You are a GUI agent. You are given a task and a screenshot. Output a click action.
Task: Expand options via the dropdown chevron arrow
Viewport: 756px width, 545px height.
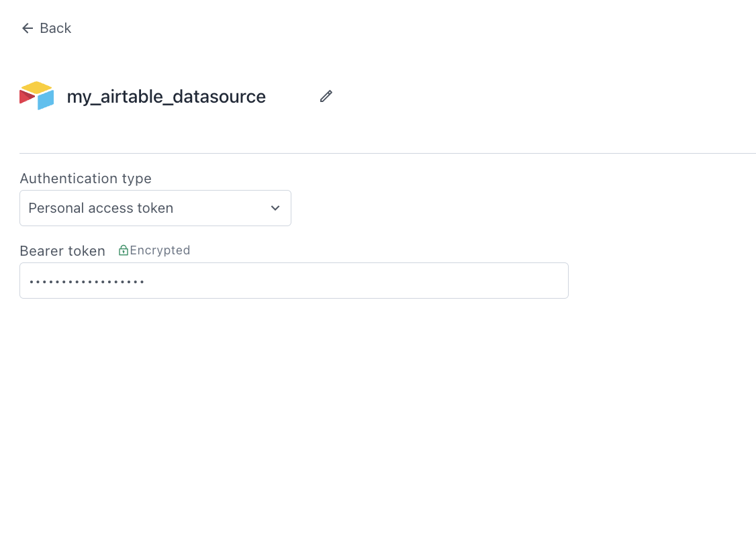[275, 208]
